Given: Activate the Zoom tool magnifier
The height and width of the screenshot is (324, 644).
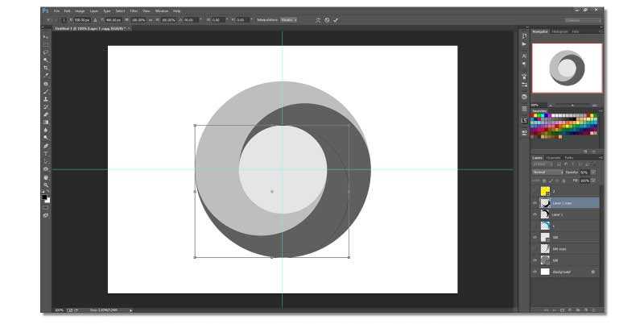Looking at the screenshot, I should (46, 185).
